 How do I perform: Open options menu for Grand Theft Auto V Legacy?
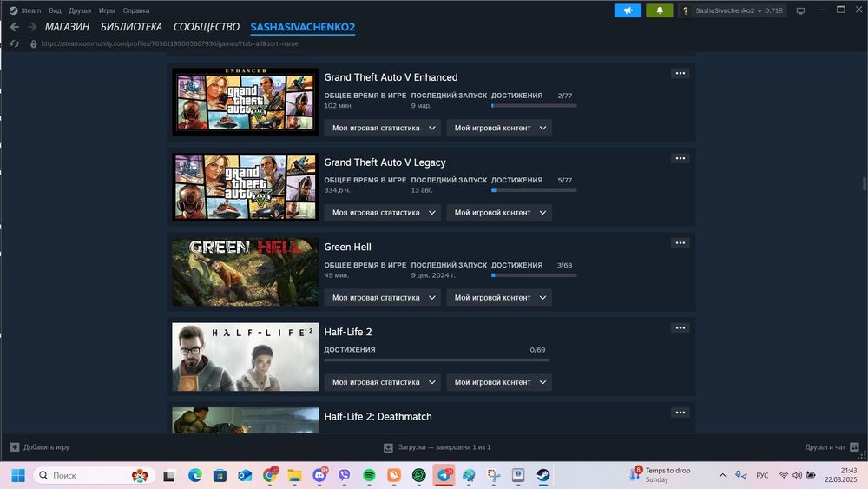(x=681, y=158)
